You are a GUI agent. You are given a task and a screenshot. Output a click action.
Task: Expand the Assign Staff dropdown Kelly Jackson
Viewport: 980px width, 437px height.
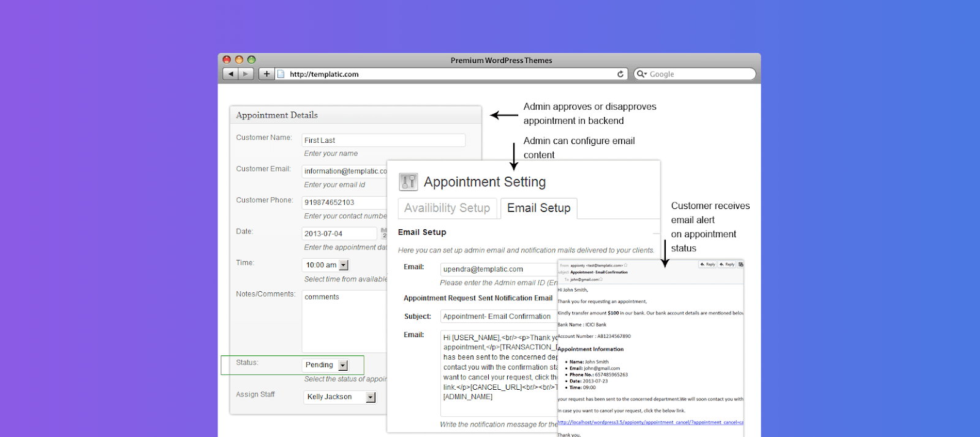340,397
